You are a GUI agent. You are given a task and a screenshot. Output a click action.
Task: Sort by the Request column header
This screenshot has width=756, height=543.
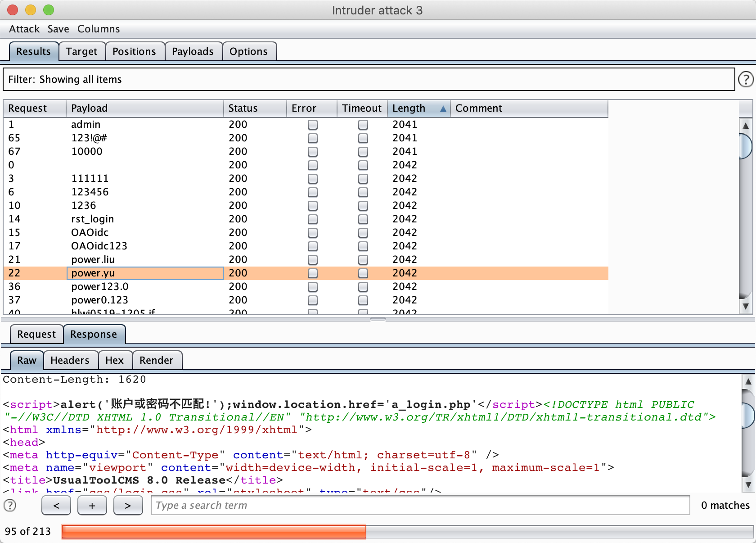(35, 109)
